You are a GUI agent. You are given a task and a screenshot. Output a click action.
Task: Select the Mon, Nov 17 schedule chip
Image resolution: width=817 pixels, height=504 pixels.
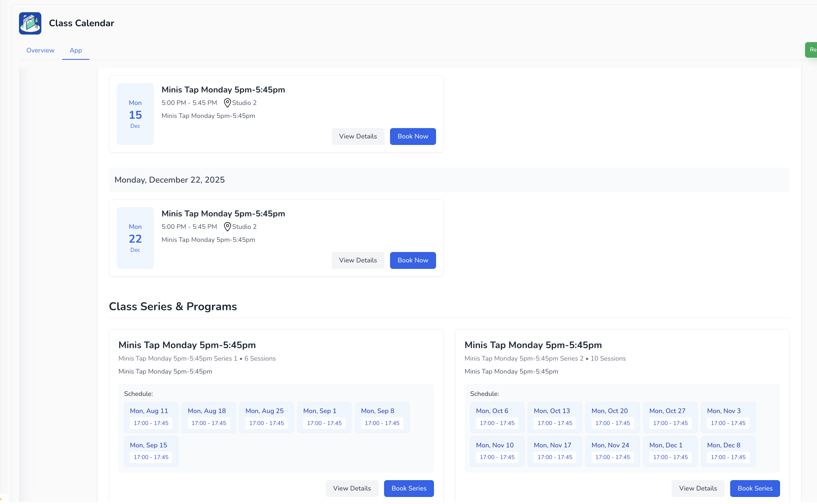click(x=554, y=452)
